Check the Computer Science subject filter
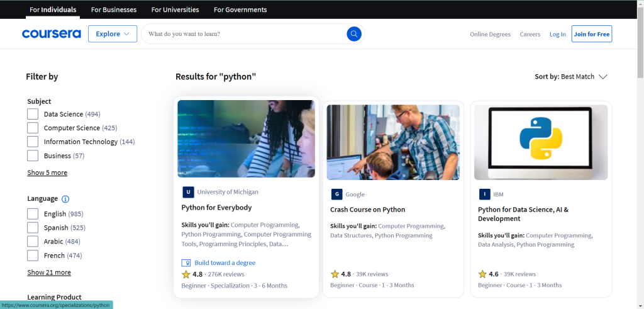Screen dimensions: 644x309 pos(33,128)
